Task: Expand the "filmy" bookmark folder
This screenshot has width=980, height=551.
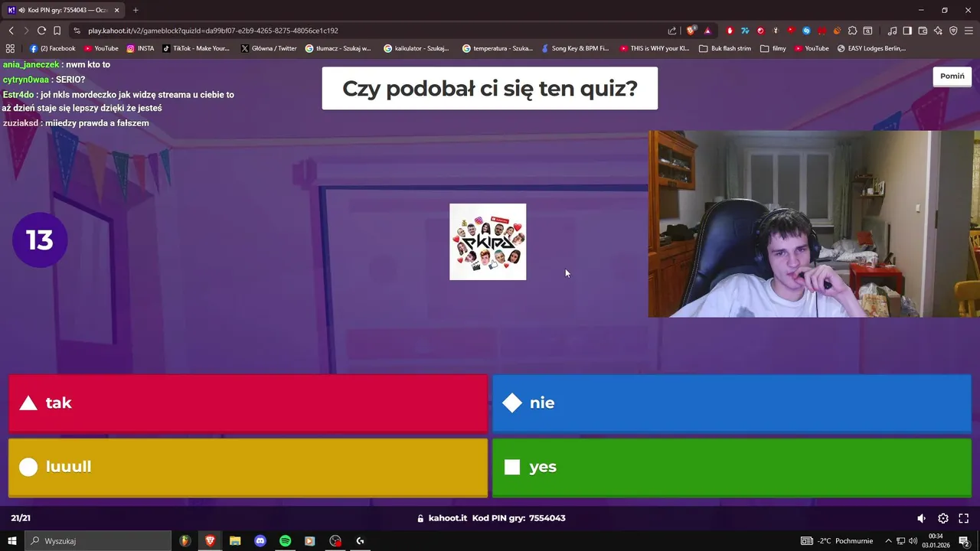Action: click(x=773, y=48)
